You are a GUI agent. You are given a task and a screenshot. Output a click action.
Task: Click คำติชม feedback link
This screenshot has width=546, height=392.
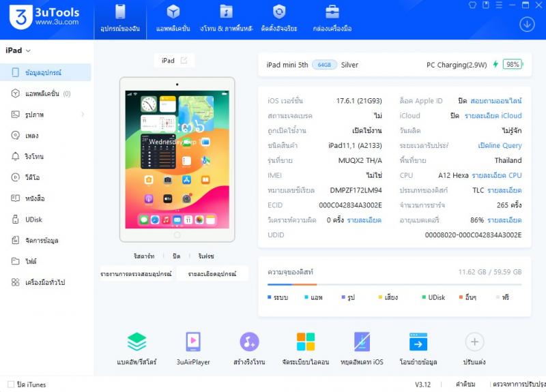(x=465, y=385)
